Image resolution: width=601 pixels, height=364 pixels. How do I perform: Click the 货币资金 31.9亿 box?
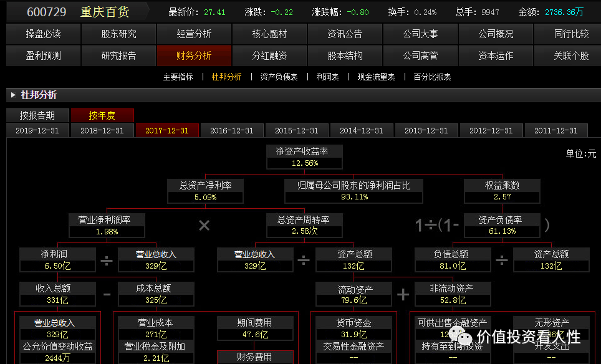353,328
